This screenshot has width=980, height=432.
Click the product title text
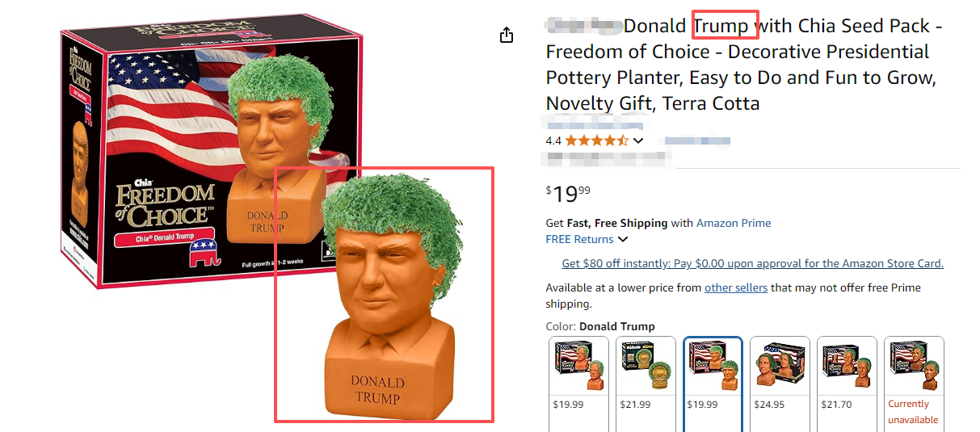[x=743, y=65]
